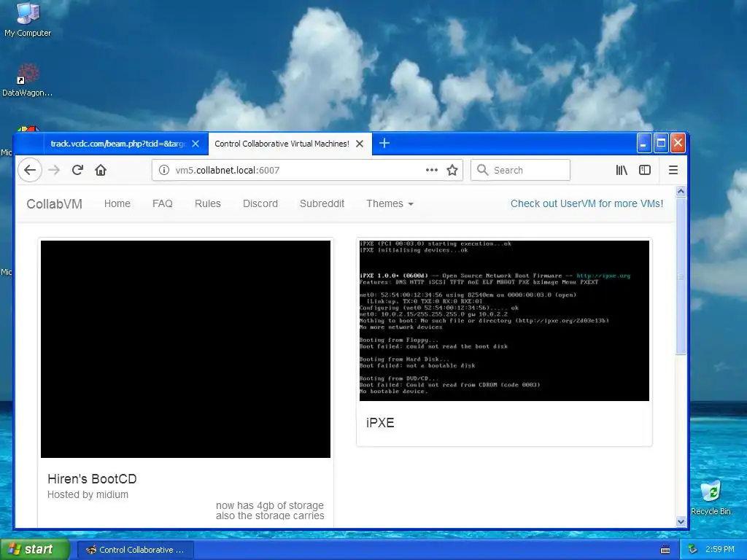This screenshot has height=560, width=747.
Task: Open the Library bookshelf icon
Action: pos(622,170)
